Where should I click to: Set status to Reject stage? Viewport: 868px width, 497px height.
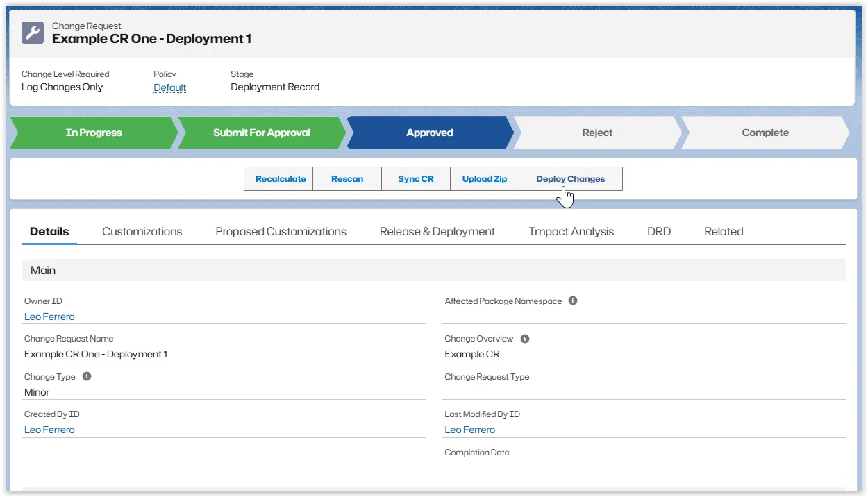click(597, 133)
